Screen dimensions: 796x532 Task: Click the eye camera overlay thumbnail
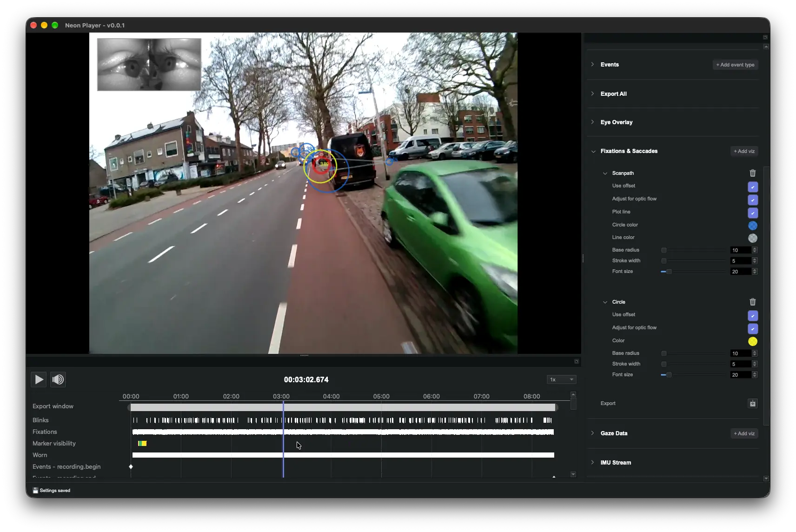149,65
